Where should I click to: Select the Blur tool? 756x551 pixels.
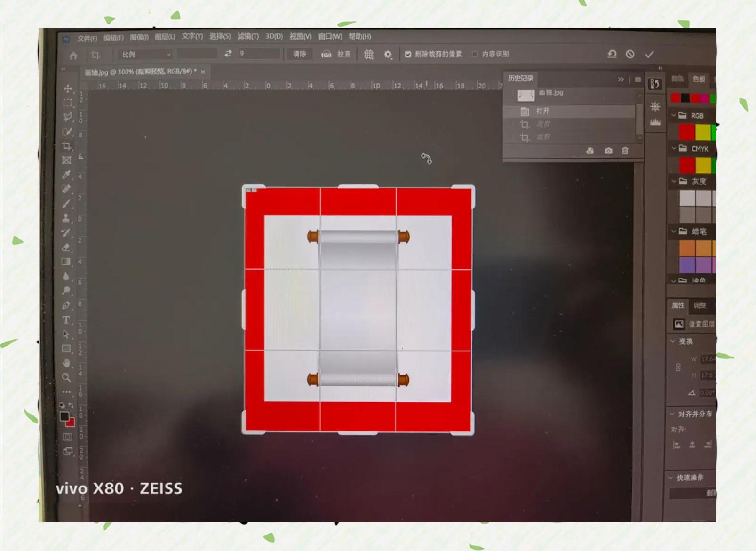[66, 276]
